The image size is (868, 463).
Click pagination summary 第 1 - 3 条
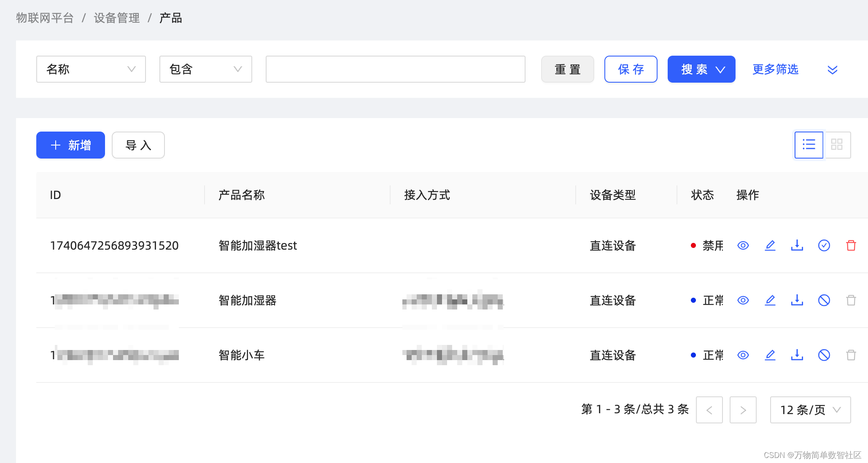click(x=635, y=409)
